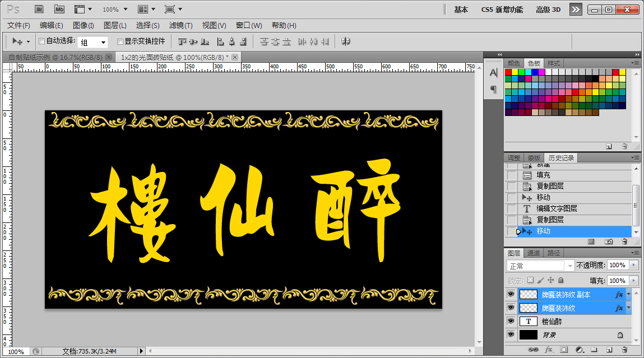Add layer style fx icon at panel bottom
The height and width of the screenshot is (358, 644).
(549, 350)
